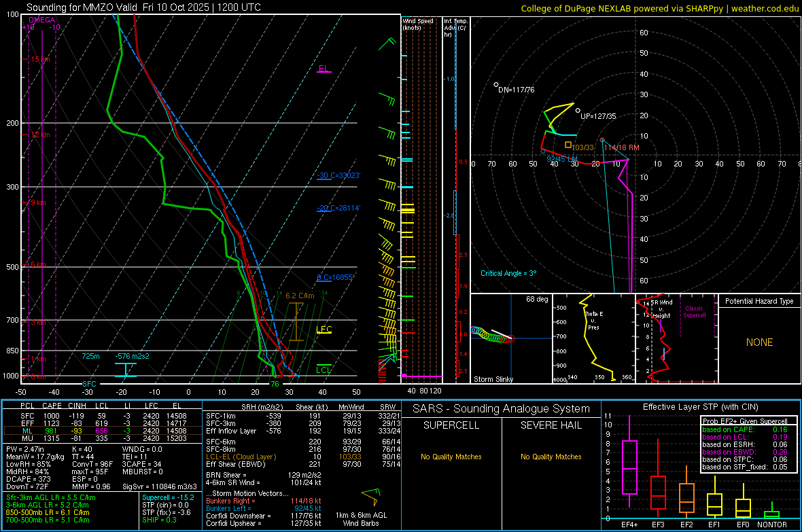Click the cyan effective inflow layer bracket
Viewport: 802px width, 532px height.
pos(125,370)
